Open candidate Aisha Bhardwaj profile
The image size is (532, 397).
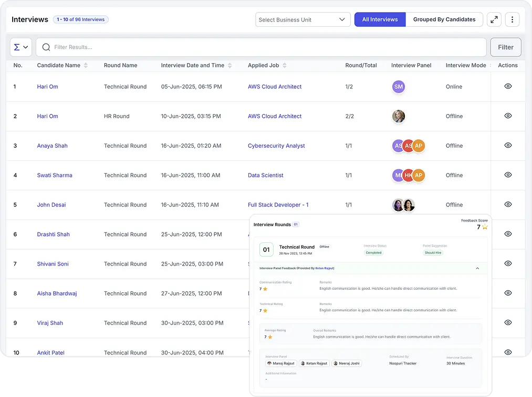[x=57, y=293]
